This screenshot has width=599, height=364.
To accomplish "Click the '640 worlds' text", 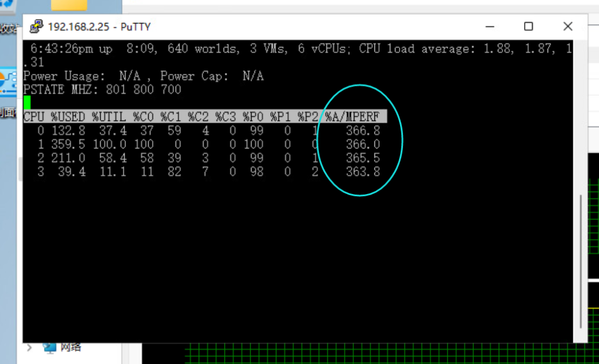I will point(202,49).
